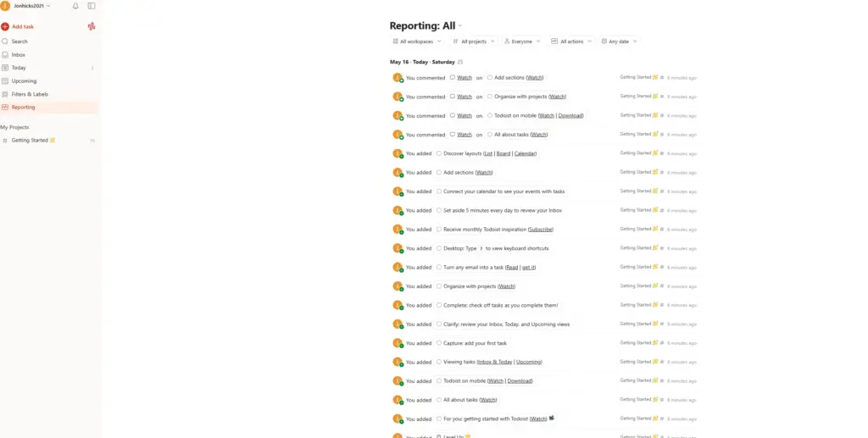Click the Upcoming calendar icon
Image resolution: width=868 pixels, height=438 pixels.
(x=5, y=80)
